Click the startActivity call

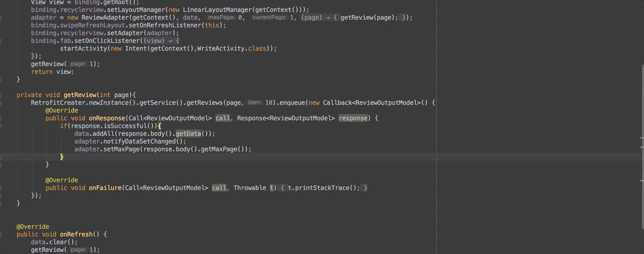(83, 49)
